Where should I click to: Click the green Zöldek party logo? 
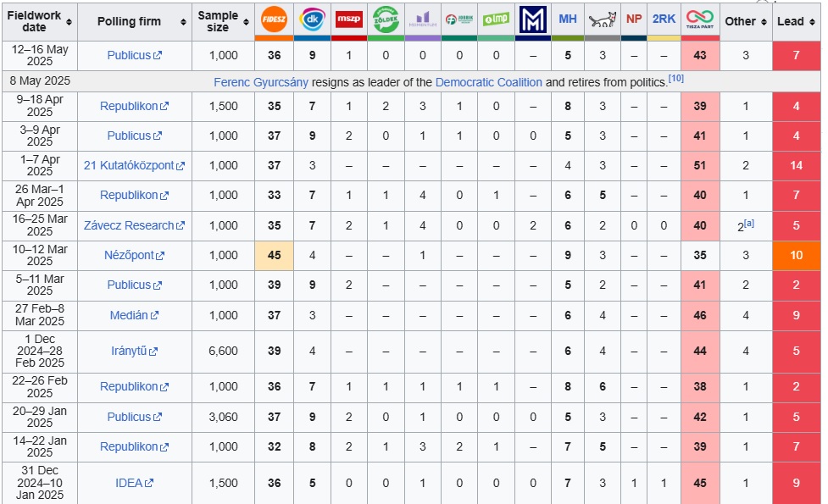tap(386, 19)
